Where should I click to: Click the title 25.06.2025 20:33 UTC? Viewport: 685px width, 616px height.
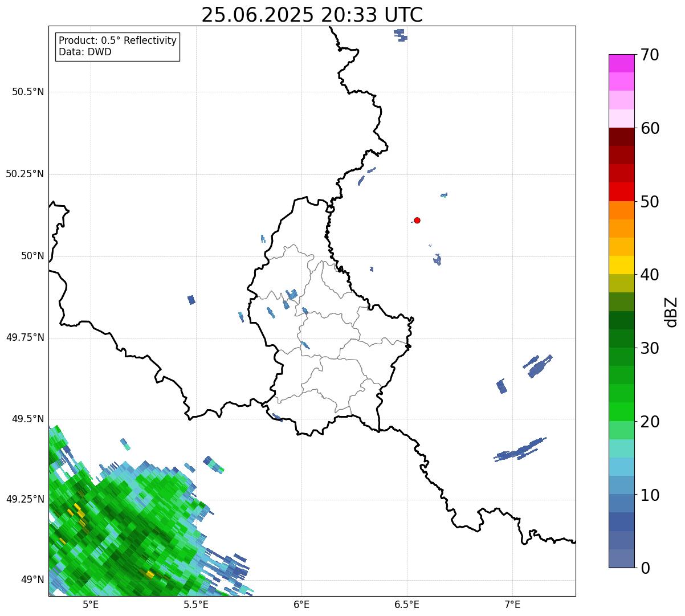point(312,15)
